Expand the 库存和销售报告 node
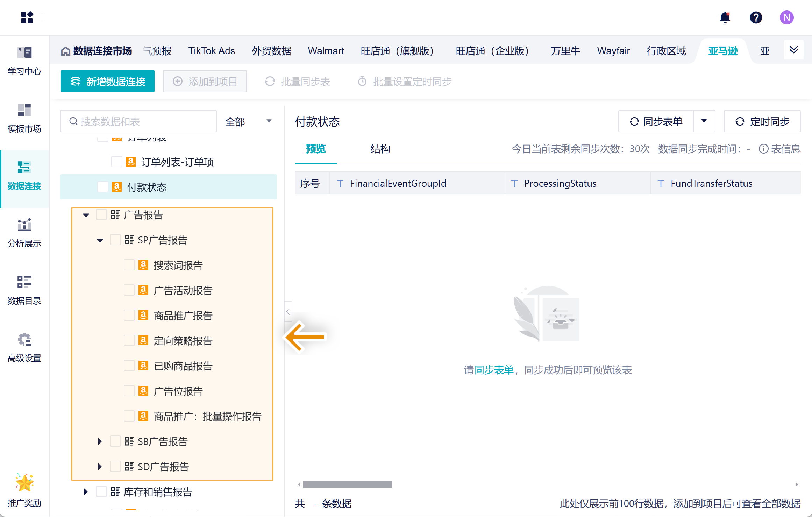The height and width of the screenshot is (517, 812). [x=86, y=492]
